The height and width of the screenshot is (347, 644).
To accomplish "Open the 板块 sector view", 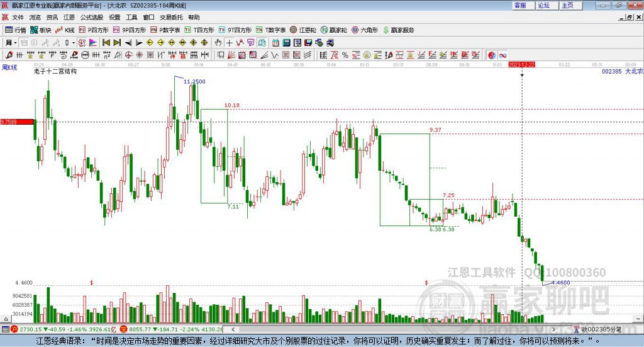I will (x=41, y=30).
